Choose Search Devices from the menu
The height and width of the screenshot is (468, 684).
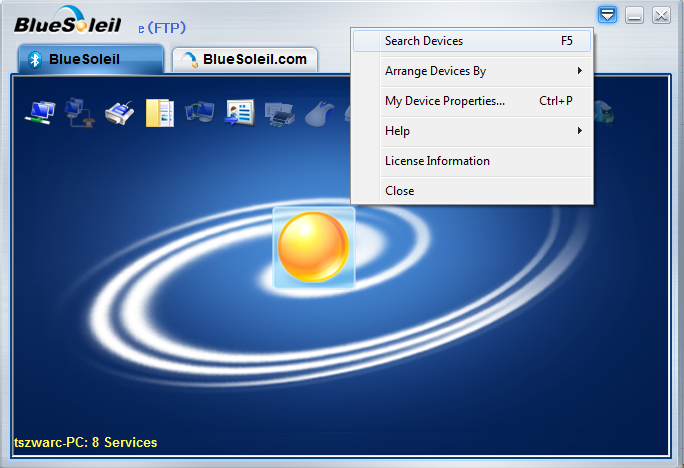[x=472, y=41]
